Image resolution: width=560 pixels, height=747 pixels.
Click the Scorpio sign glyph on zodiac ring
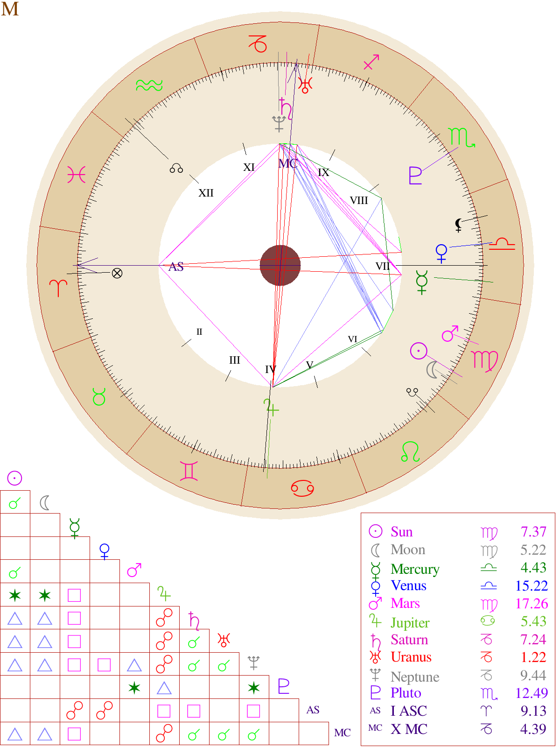point(462,138)
